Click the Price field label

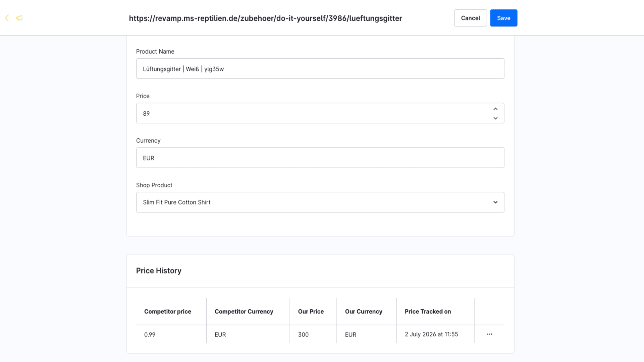pos(143,96)
